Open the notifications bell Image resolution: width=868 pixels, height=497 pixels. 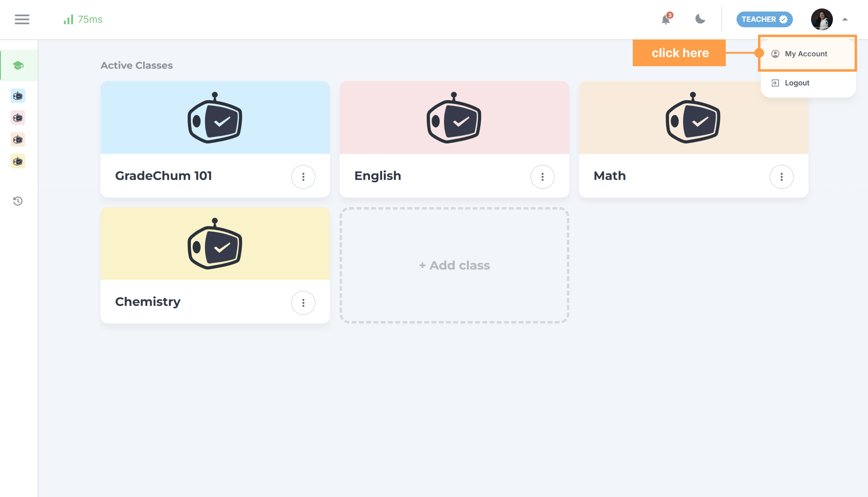click(x=666, y=19)
